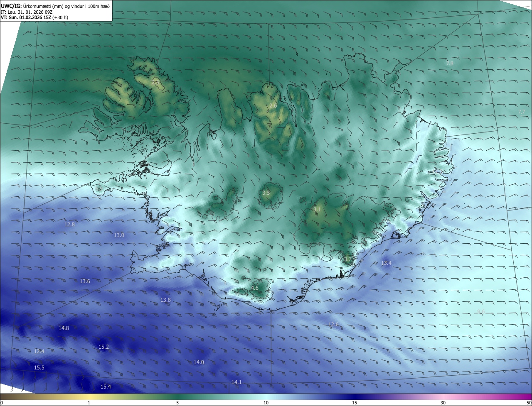Click the map title 'UWC/IG: Úrkomumætti (mm)'
This screenshot has width=532, height=406.
(33, 6)
